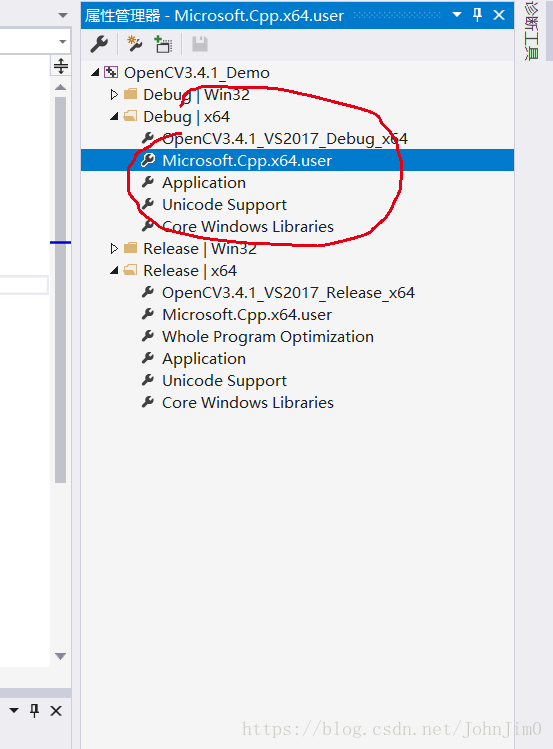Click the editor scrollbar up arrow
This screenshot has height=749, width=553.
(x=61, y=87)
